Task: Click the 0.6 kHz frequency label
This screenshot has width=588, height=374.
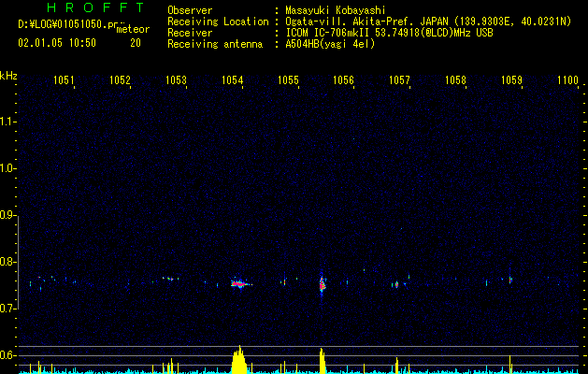Action: click(7, 355)
